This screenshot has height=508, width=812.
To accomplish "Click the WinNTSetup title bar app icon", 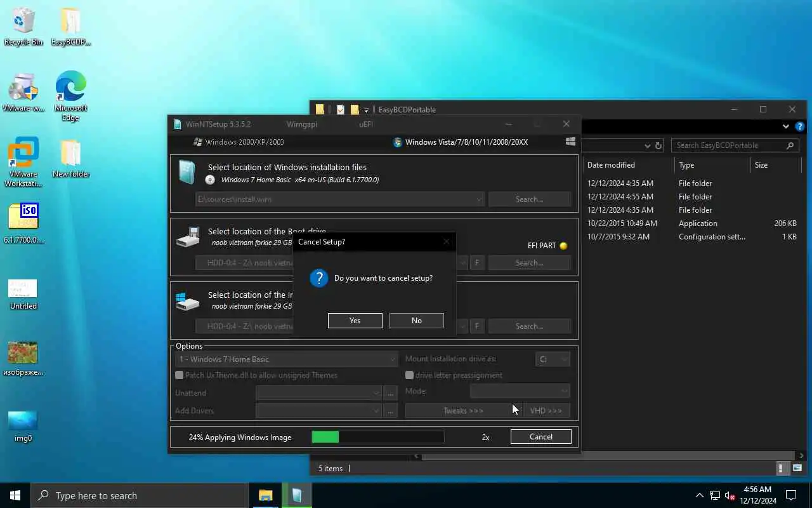I will [x=177, y=124].
